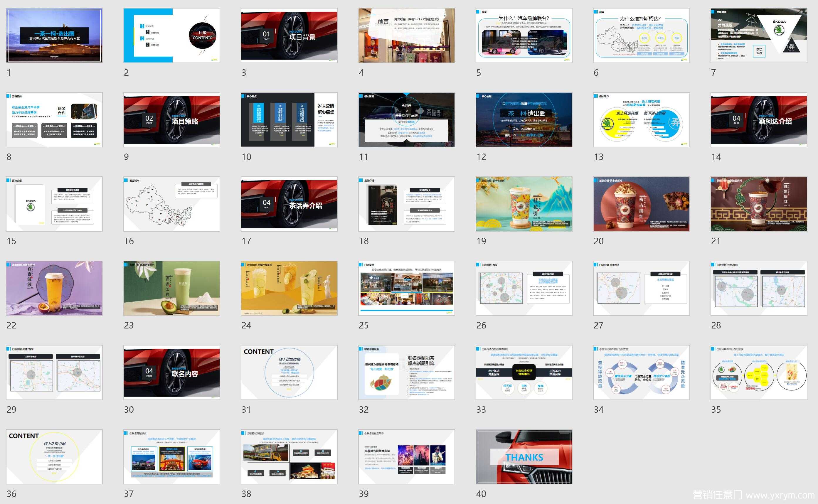The width and height of the screenshot is (818, 504).
Task: Select slide 40 THANKS ending slide
Action: 524,457
